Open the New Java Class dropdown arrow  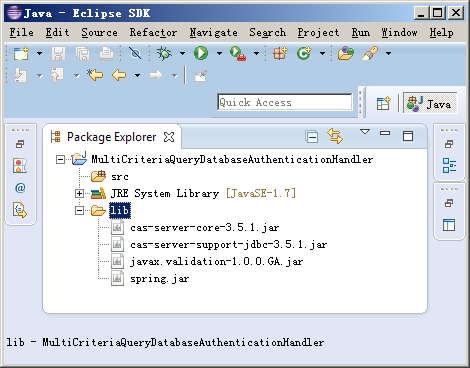322,53
